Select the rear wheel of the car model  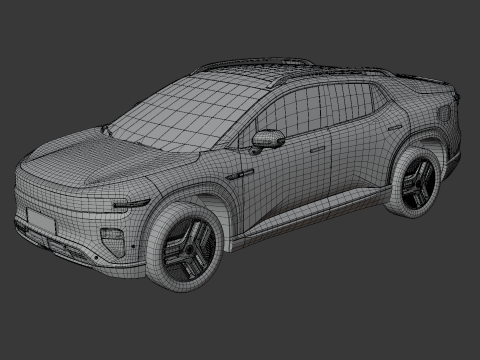click(416, 183)
